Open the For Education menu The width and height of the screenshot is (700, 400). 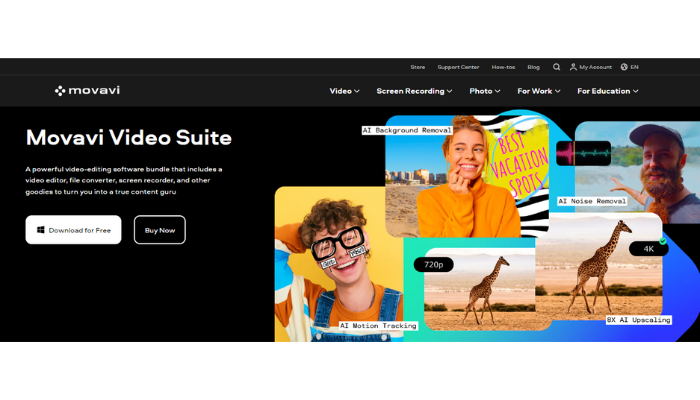pyautogui.click(x=608, y=91)
